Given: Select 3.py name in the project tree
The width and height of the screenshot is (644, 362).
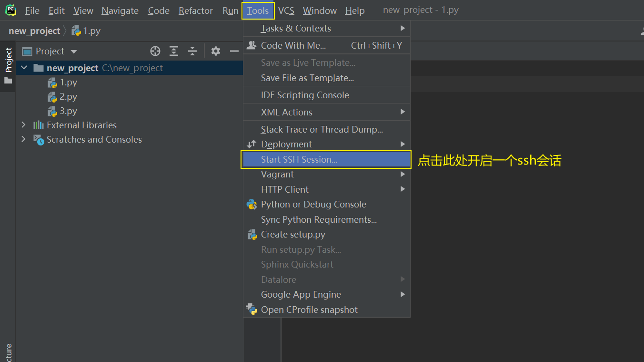Looking at the screenshot, I should (69, 111).
